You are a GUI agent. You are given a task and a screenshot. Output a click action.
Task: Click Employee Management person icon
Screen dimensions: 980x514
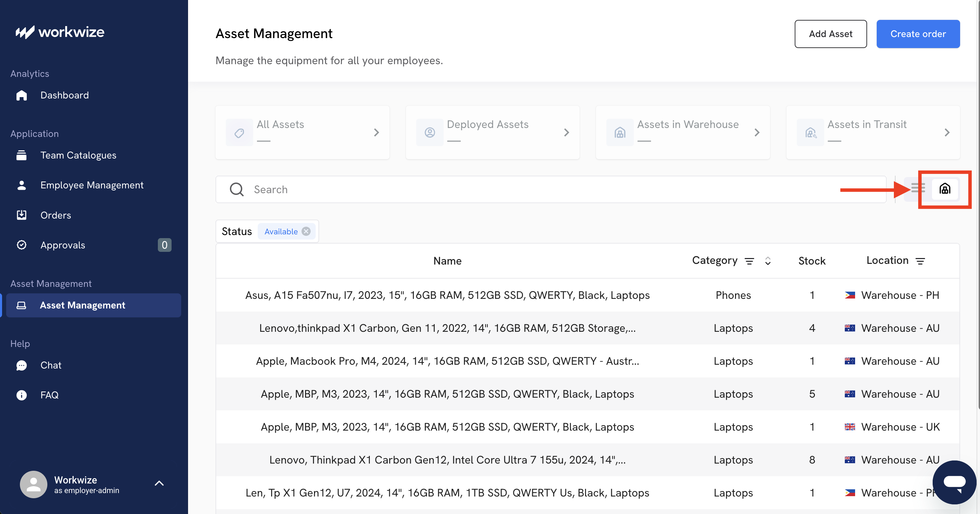[x=22, y=185]
